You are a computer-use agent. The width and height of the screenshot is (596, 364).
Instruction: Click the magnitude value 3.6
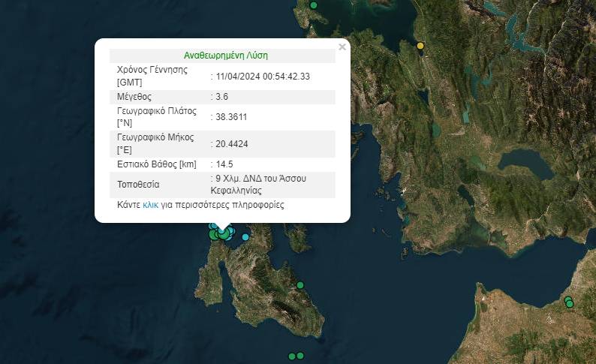pyautogui.click(x=221, y=97)
